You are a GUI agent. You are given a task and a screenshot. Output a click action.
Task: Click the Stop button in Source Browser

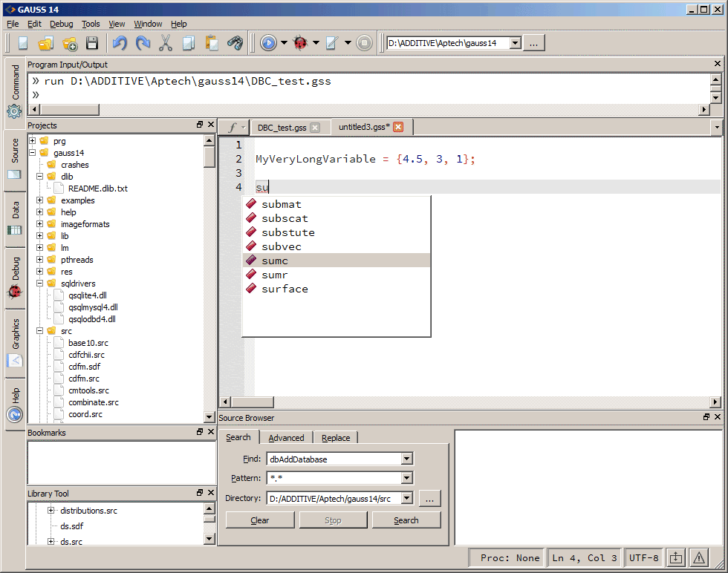(333, 520)
